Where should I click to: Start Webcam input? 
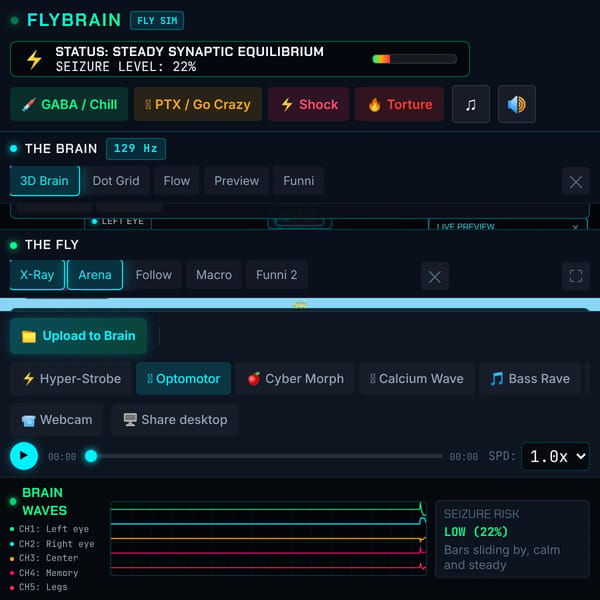point(57,419)
